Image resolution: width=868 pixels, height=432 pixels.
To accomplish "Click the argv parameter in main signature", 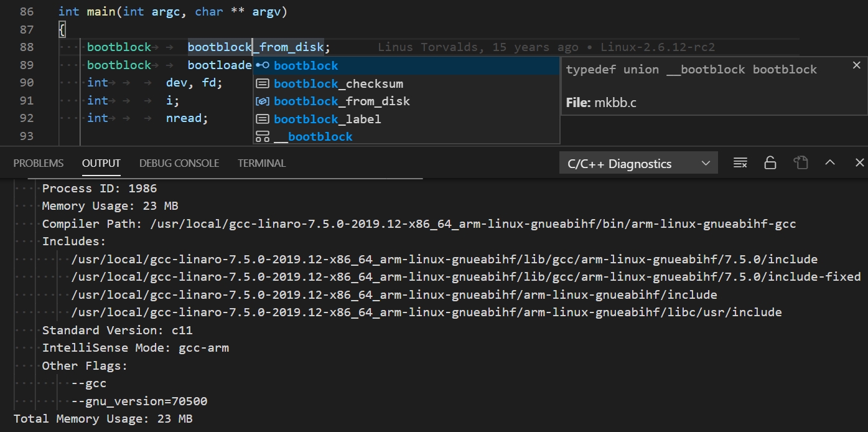I will coord(266,12).
